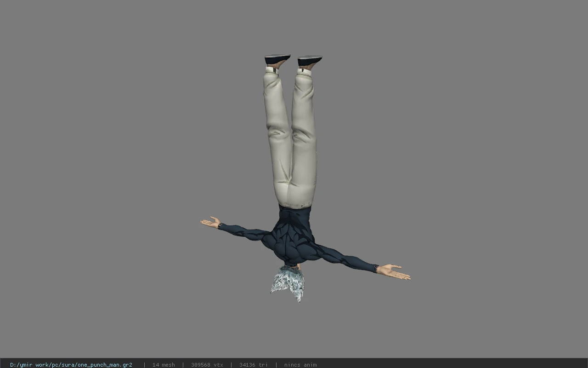Click the '34136 tri' triangle count
This screenshot has height=368, width=588.
pyautogui.click(x=253, y=365)
